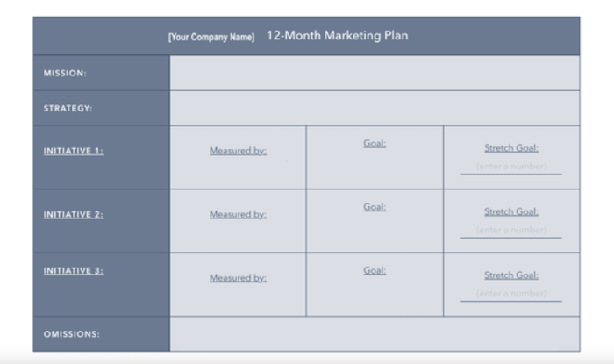Click Initiative 3 stretch goal number field
The height and width of the screenshot is (364, 614).
click(511, 294)
